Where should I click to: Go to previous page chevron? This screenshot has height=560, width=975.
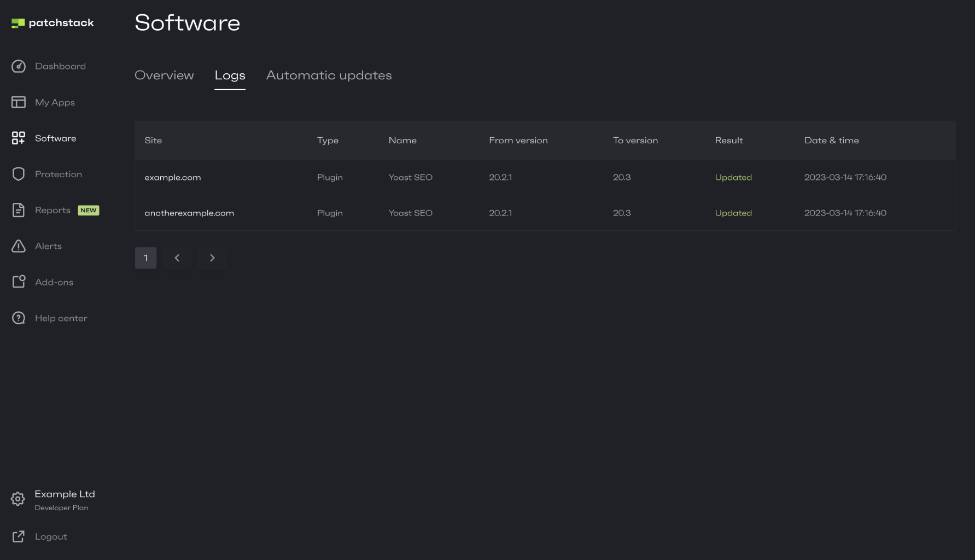[x=177, y=258]
